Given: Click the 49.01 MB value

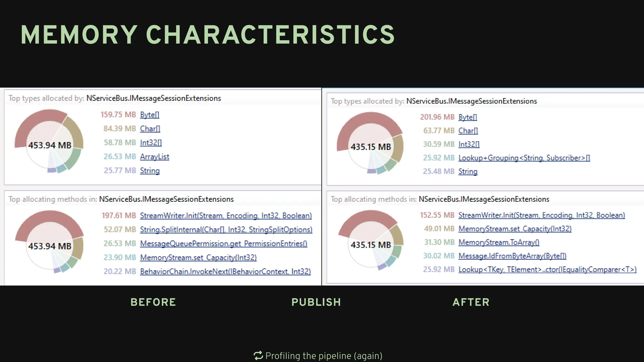Looking at the screenshot, I should (x=439, y=229).
